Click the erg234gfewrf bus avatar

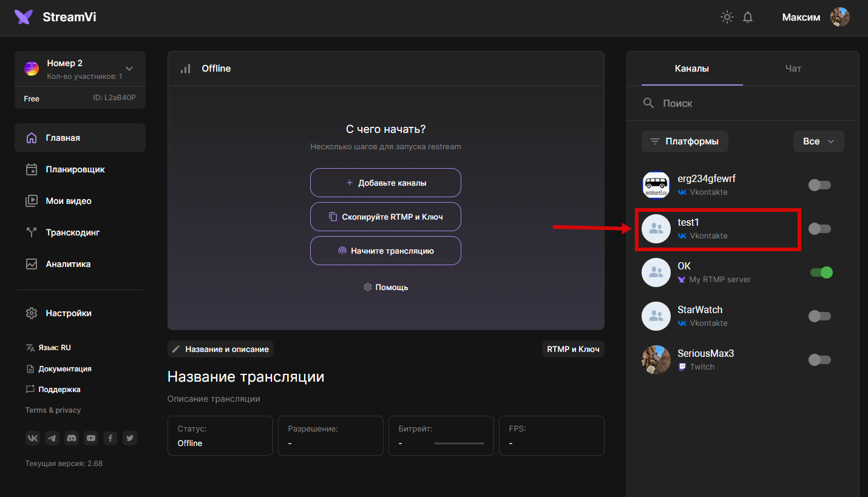[x=656, y=185]
